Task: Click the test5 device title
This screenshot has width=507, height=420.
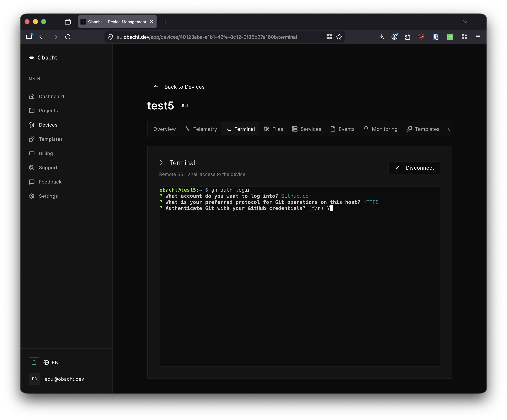Action: point(161,106)
